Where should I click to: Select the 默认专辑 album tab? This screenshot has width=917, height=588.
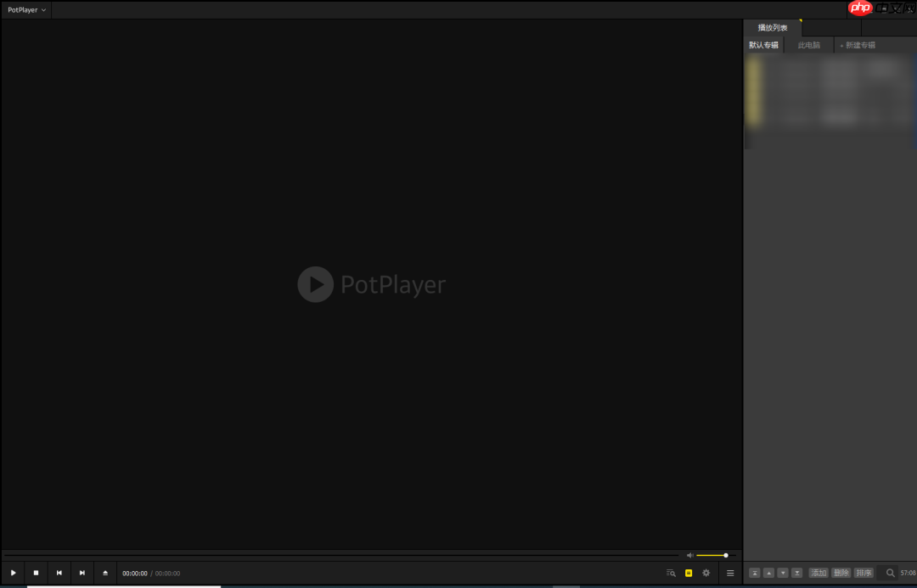764,45
